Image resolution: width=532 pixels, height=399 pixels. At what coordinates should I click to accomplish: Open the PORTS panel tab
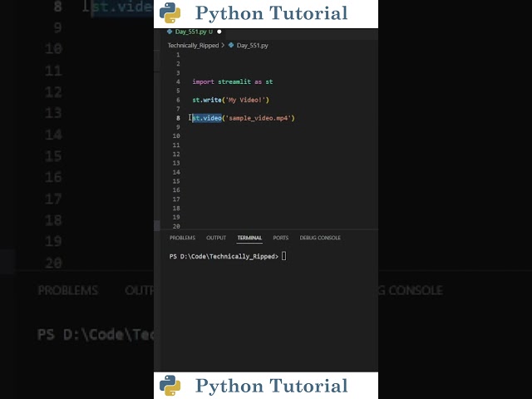(x=281, y=238)
